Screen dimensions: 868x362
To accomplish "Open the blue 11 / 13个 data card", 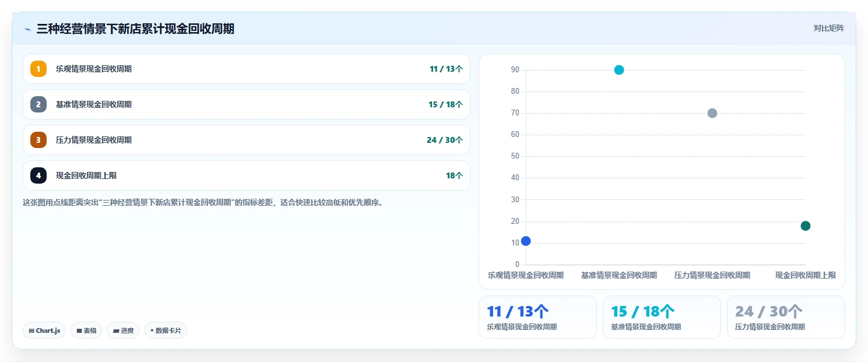I will 537,317.
